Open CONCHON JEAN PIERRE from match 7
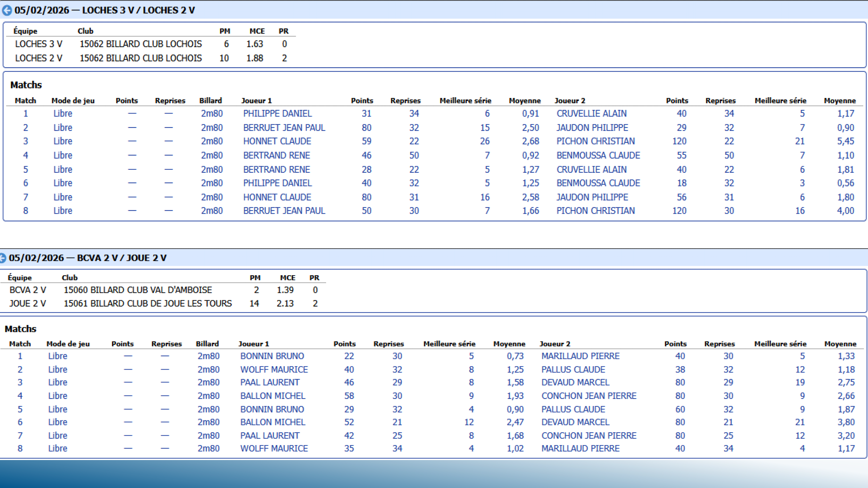 (589, 436)
